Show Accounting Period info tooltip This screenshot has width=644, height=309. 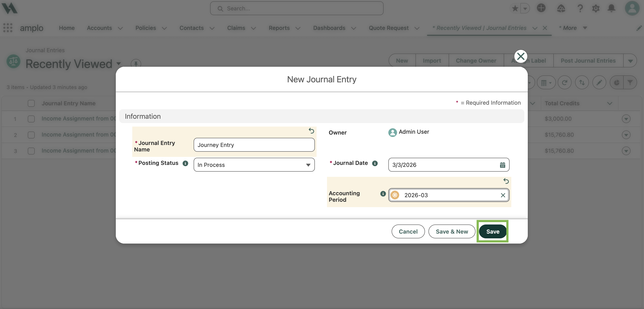[383, 194]
